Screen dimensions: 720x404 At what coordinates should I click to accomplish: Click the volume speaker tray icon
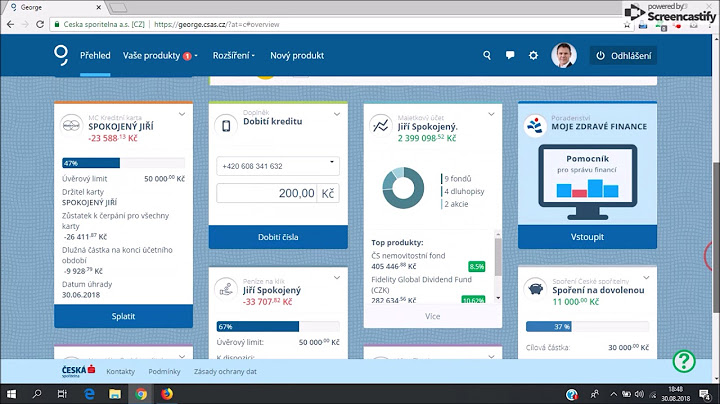pyautogui.click(x=639, y=394)
